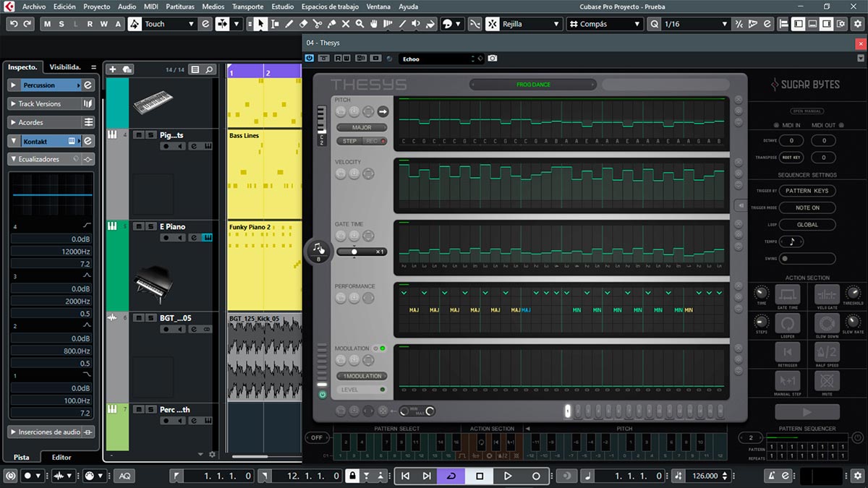Click the Undo arrow in the toolbar

point(13,24)
